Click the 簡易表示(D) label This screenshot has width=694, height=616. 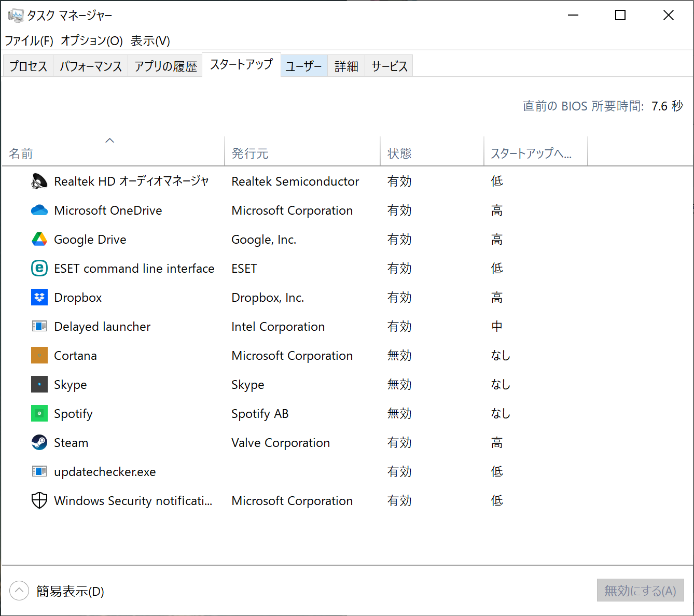click(x=70, y=591)
